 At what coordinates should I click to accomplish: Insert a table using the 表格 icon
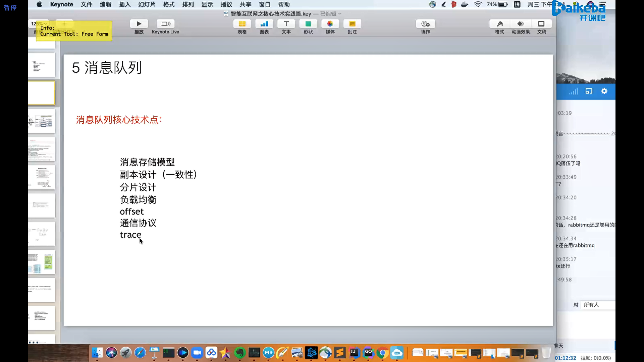[242, 24]
